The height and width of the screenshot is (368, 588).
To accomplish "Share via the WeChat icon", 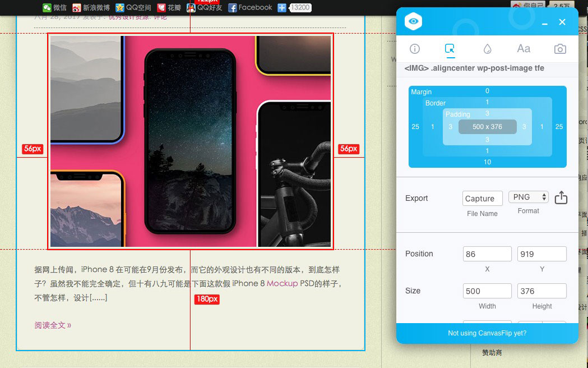I will click(47, 7).
